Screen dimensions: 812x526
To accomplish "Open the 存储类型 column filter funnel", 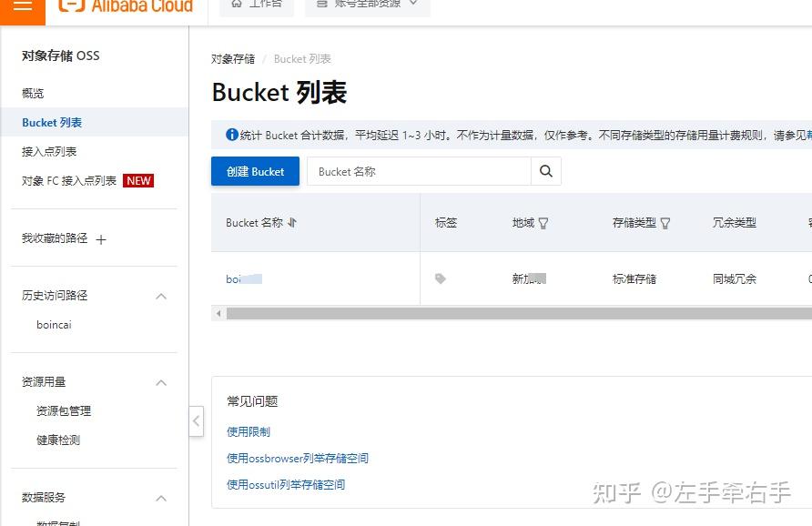I will [666, 223].
